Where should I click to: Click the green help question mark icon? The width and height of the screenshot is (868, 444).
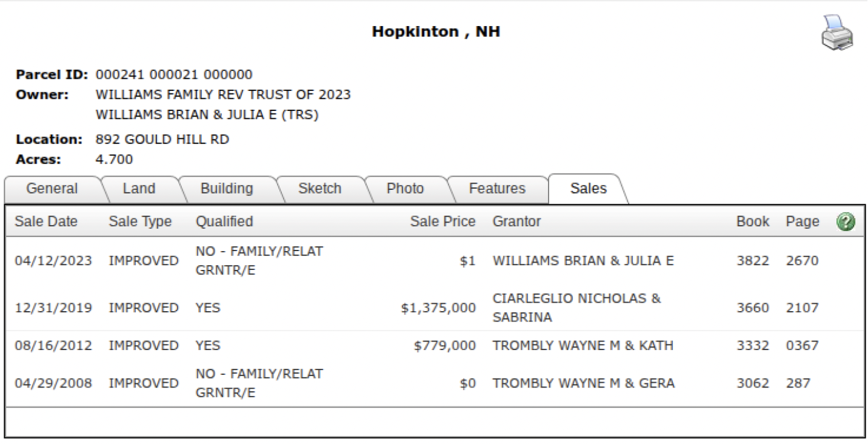click(846, 222)
